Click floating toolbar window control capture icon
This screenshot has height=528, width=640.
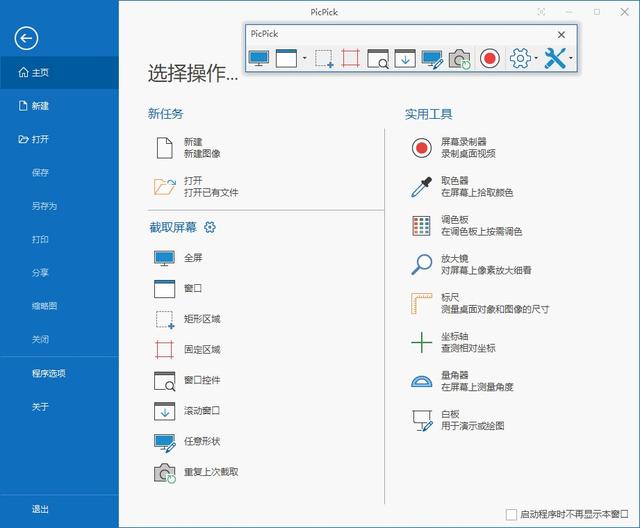tap(378, 58)
